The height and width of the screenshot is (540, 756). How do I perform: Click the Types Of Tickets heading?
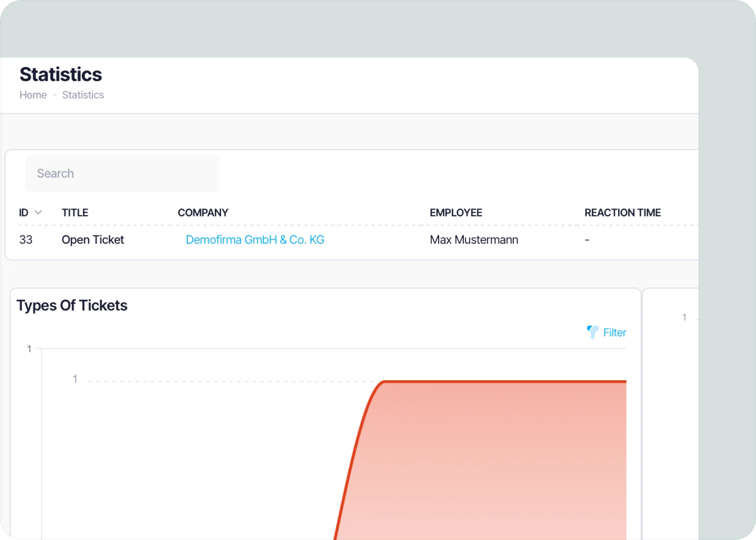pyautogui.click(x=72, y=306)
